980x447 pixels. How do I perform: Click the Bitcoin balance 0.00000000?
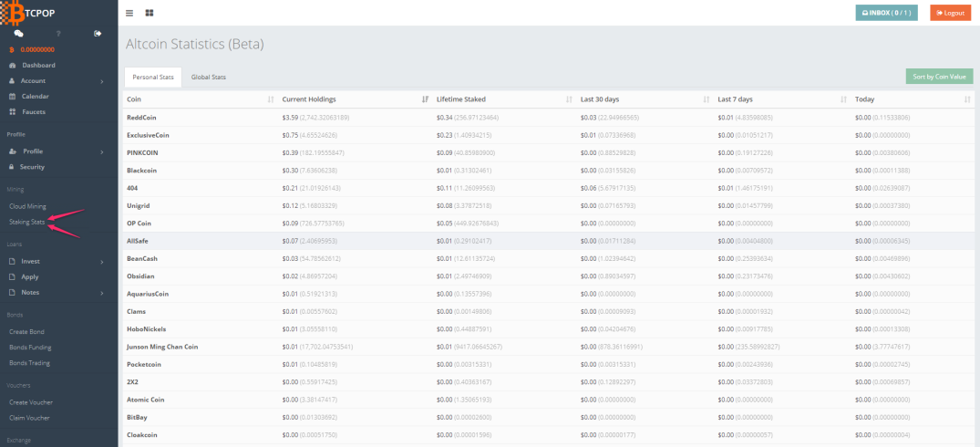point(36,49)
